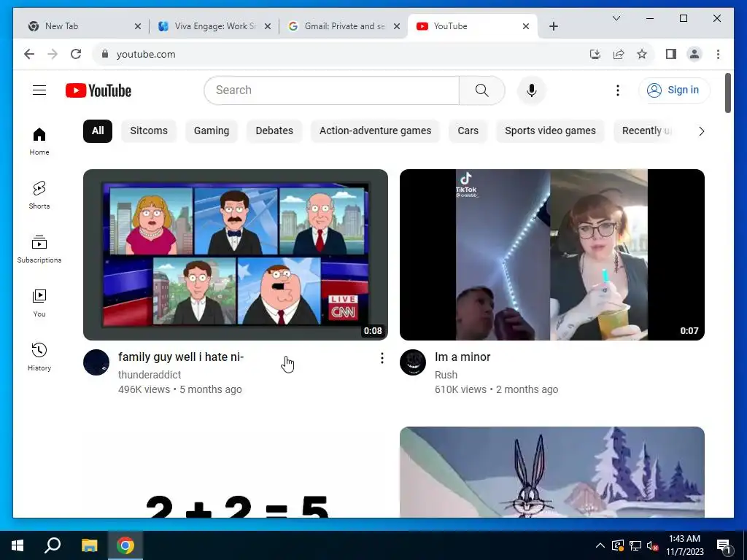Reload the page

76,54
